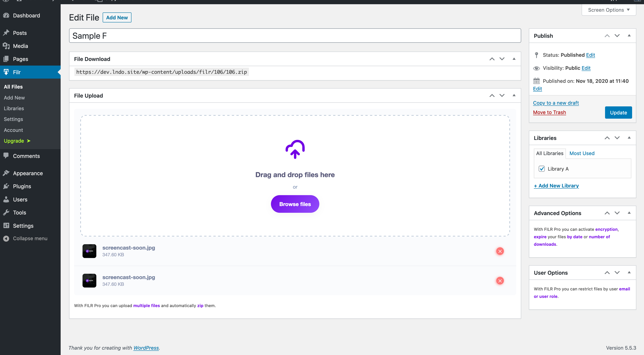Collapse the File Upload panel
644x355 pixels.
point(514,95)
